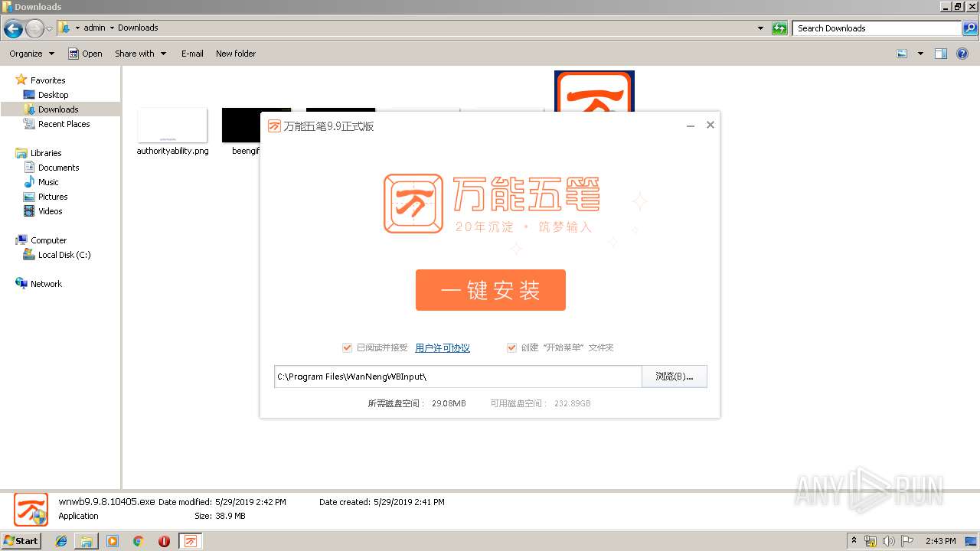
Task: Close the 万能五笔 installer dialog
Action: (x=710, y=125)
